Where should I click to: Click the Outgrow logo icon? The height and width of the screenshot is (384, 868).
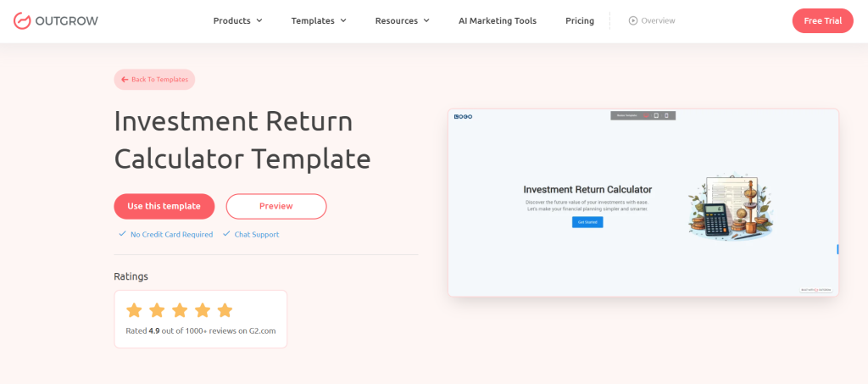coord(21,21)
